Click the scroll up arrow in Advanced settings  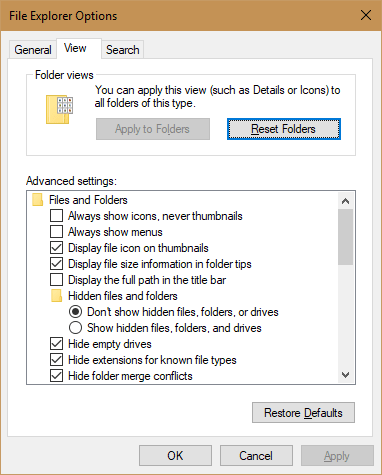pos(346,201)
